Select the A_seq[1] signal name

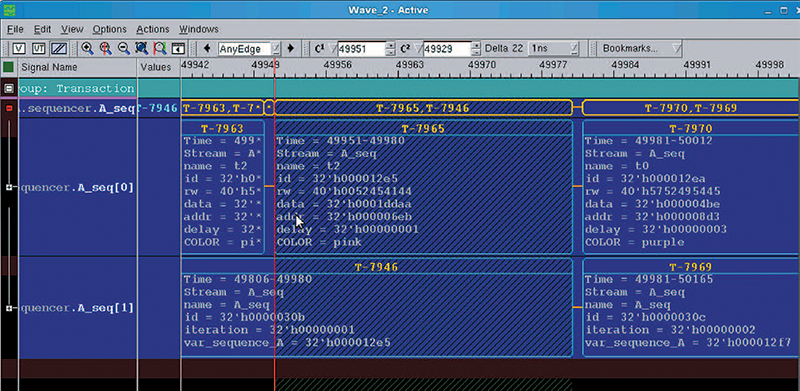point(77,308)
